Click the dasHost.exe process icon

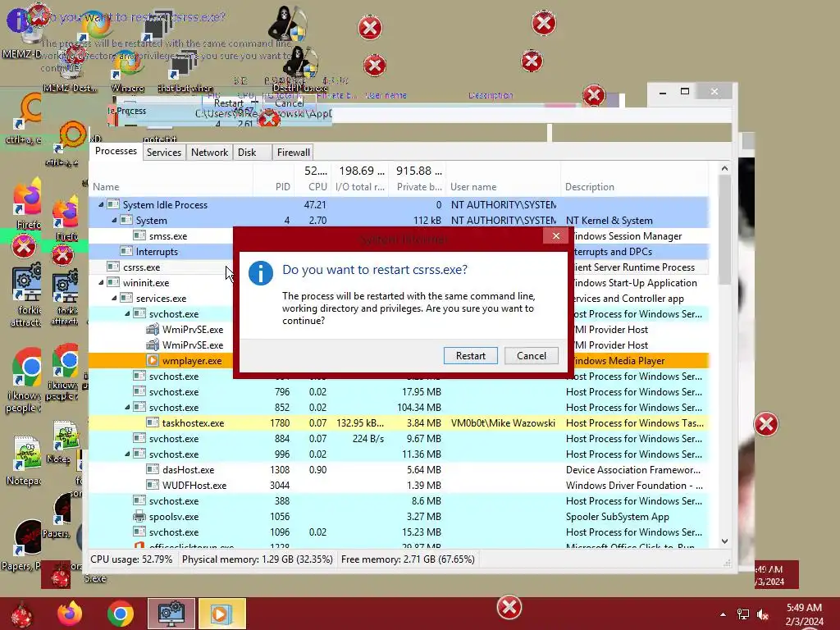[153, 469]
